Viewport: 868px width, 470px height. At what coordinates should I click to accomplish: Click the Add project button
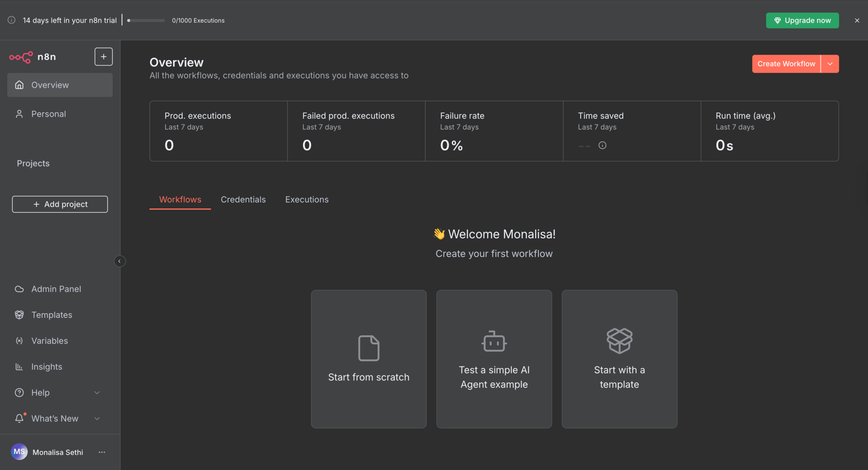pyautogui.click(x=60, y=204)
